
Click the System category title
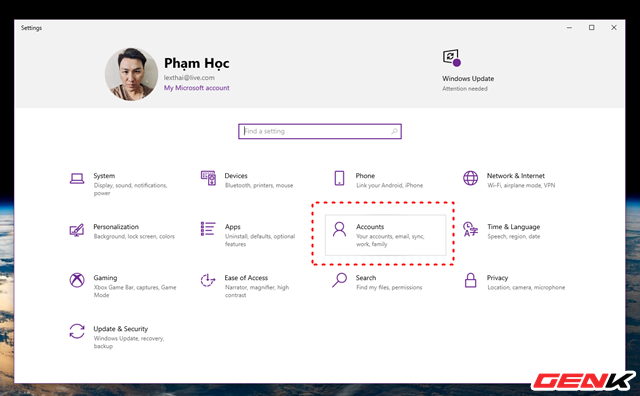pos(104,176)
